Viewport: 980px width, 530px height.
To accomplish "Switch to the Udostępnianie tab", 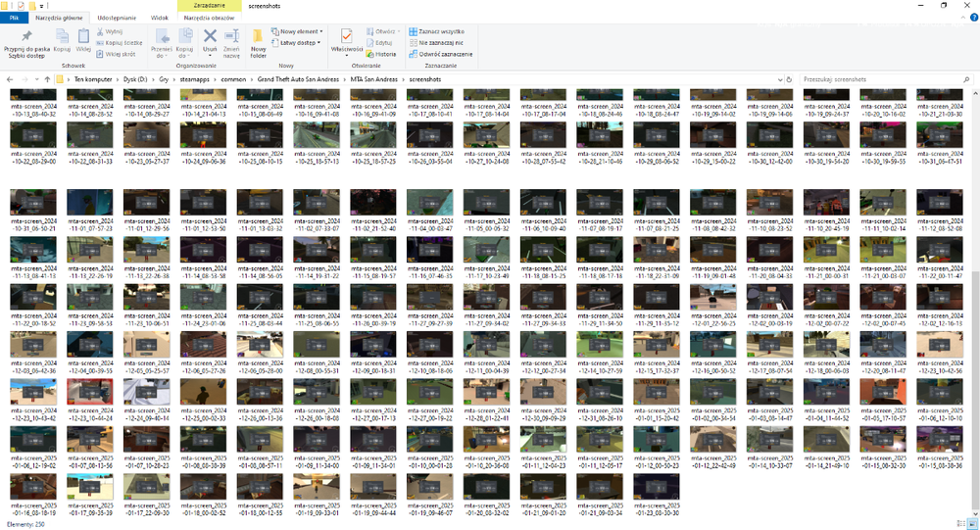I will pyautogui.click(x=117, y=18).
